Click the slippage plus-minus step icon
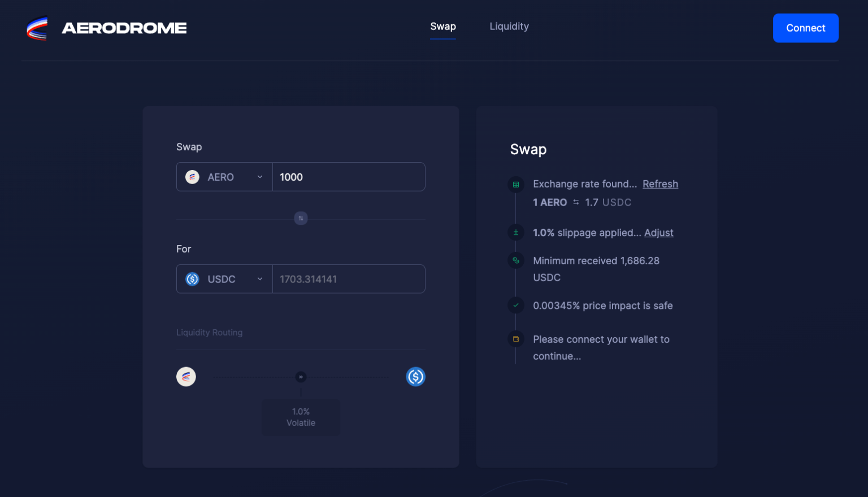Viewport: 868px width, 497px height. point(515,233)
